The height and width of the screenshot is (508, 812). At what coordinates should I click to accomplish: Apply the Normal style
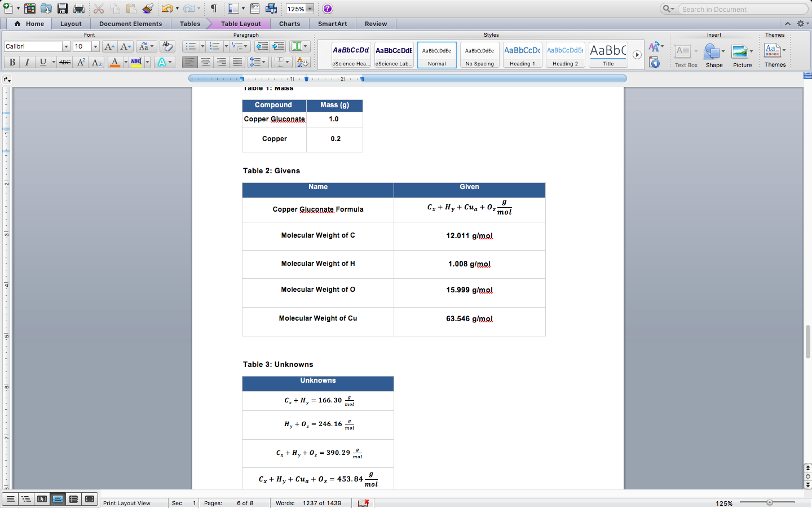(436, 54)
